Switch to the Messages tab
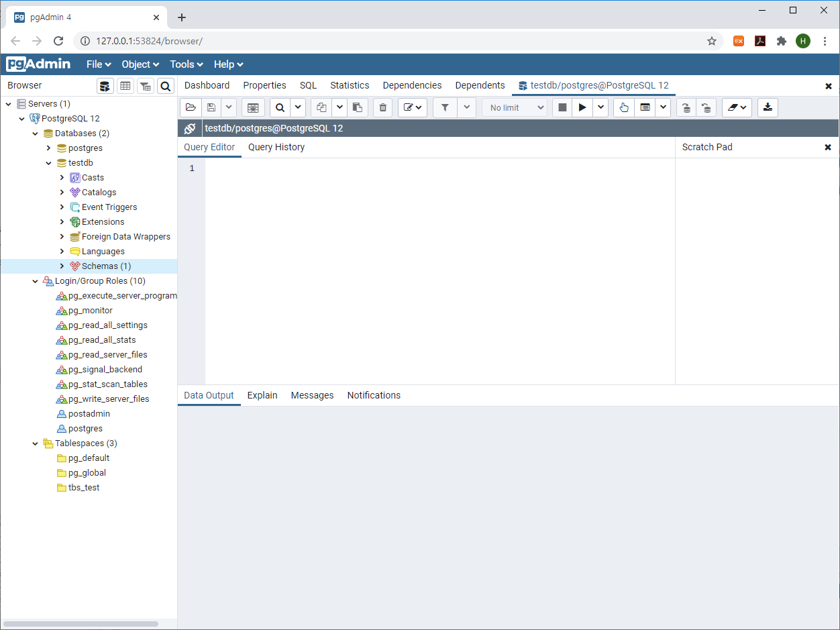This screenshot has height=630, width=840. [312, 395]
